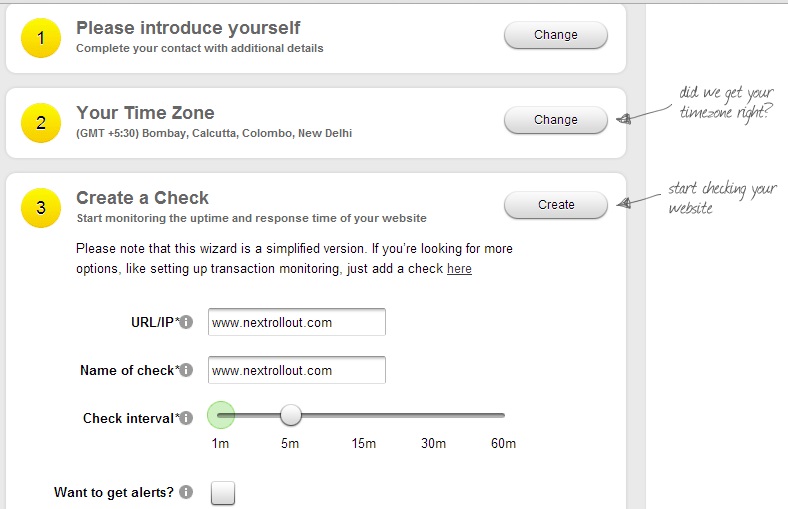
Task: Click the Check interval info icon
Action: 186,418
